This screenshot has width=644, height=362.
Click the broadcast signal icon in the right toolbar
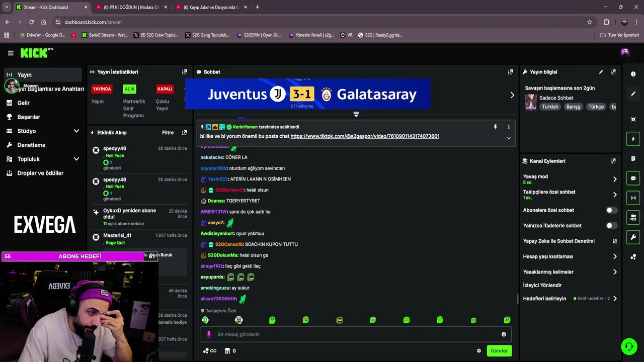633,198
